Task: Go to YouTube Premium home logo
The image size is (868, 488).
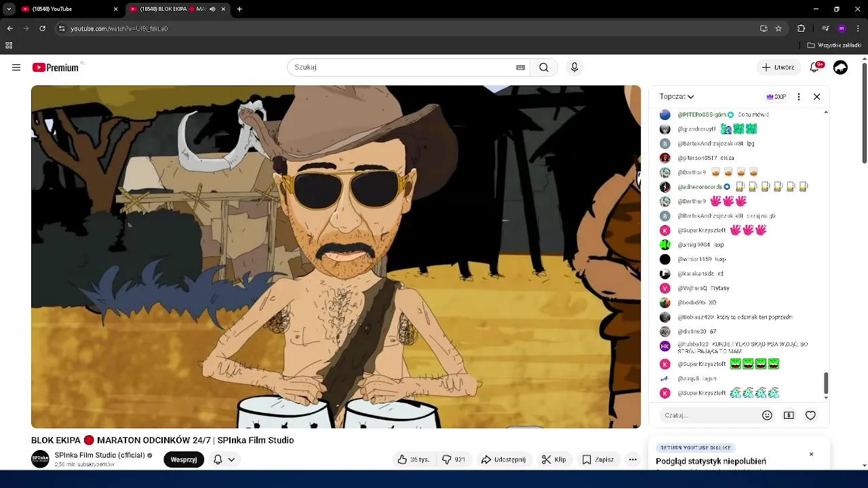Action: 56,67
